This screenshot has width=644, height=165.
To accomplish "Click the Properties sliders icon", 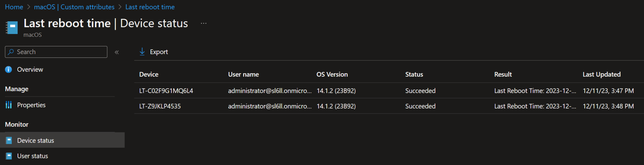I will tap(9, 105).
